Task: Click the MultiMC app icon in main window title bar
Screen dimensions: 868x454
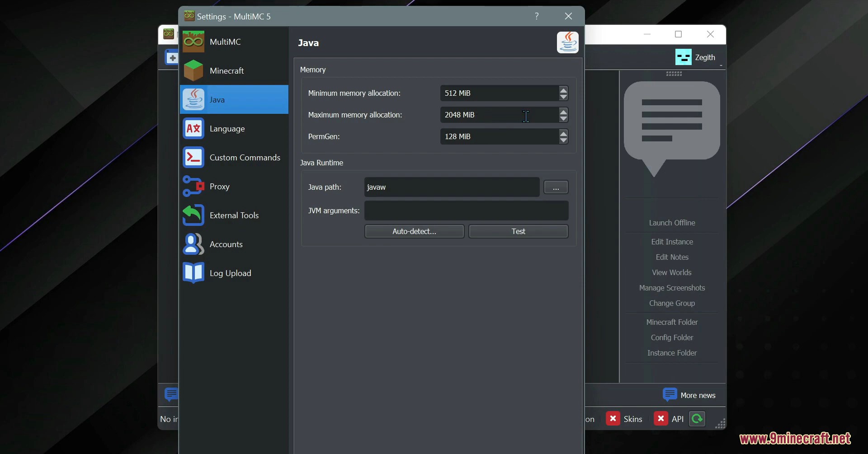Action: pos(169,33)
